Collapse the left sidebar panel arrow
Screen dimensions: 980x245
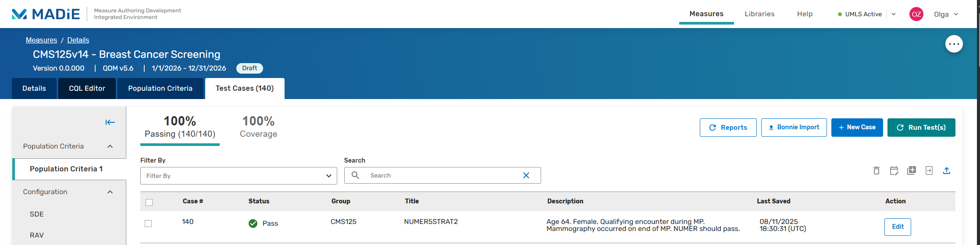point(110,122)
